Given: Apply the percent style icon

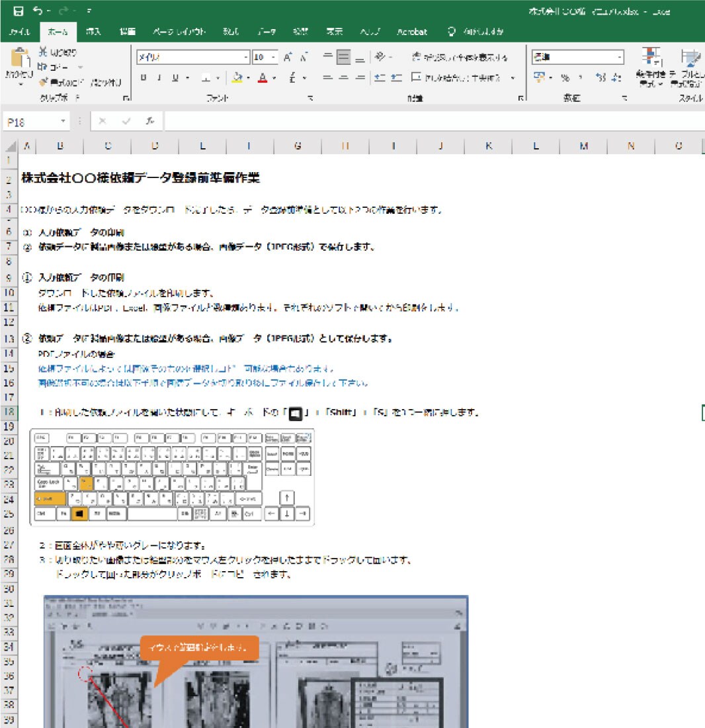Looking at the screenshot, I should pyautogui.click(x=565, y=77).
